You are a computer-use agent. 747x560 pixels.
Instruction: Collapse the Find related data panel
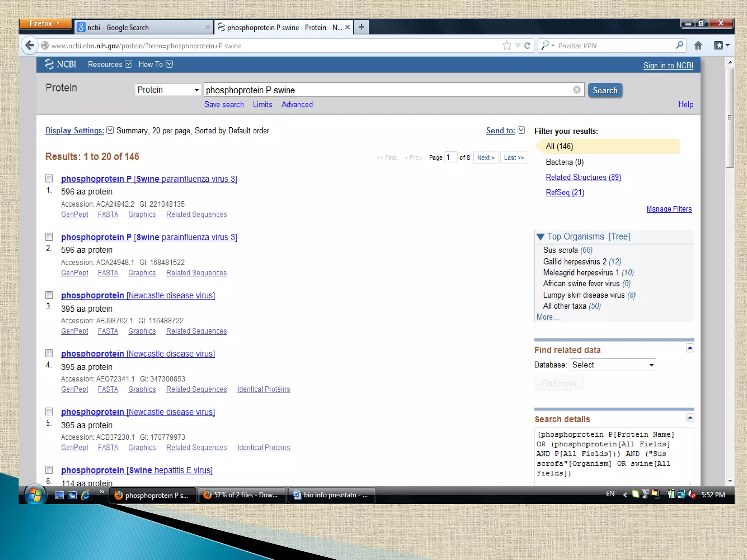point(690,348)
